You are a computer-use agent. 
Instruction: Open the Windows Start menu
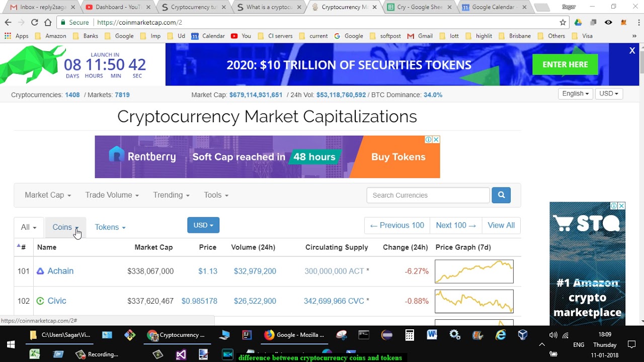coord(11,344)
